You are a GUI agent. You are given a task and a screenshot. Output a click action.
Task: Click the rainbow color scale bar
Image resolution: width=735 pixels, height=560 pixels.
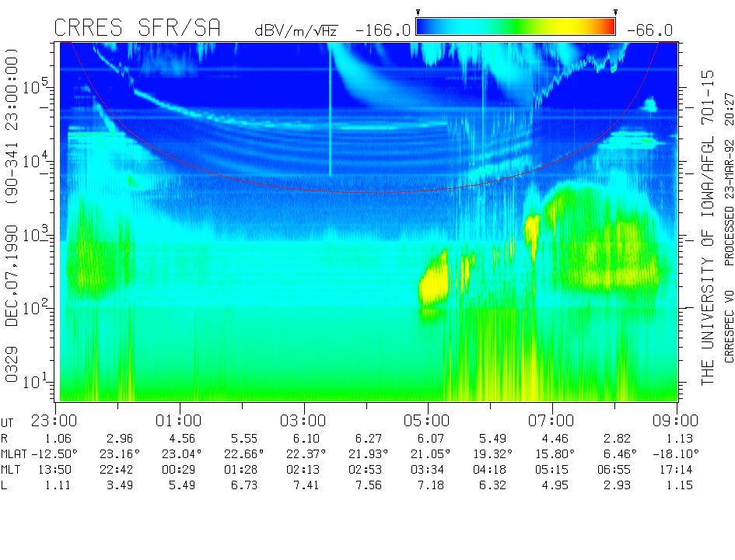[x=516, y=27]
